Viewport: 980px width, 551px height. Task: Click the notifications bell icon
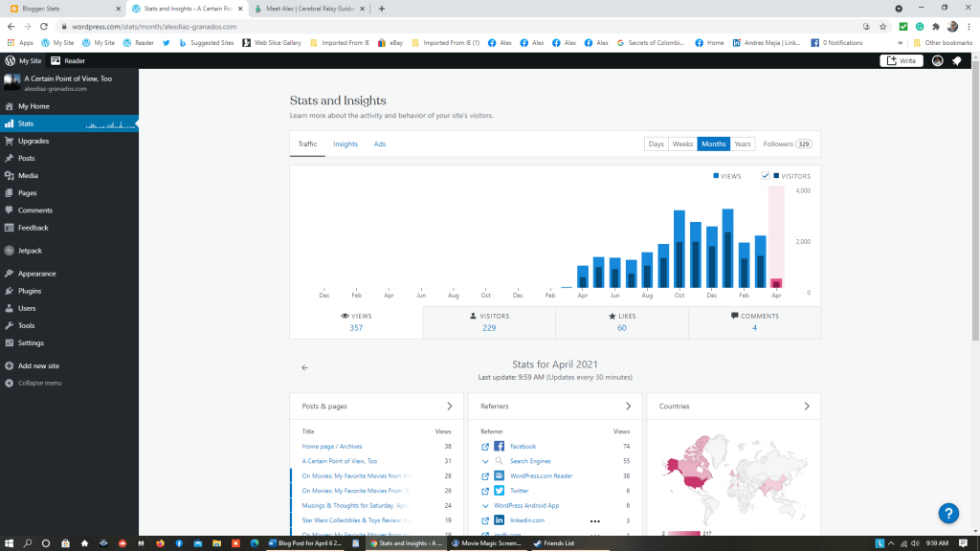(956, 60)
